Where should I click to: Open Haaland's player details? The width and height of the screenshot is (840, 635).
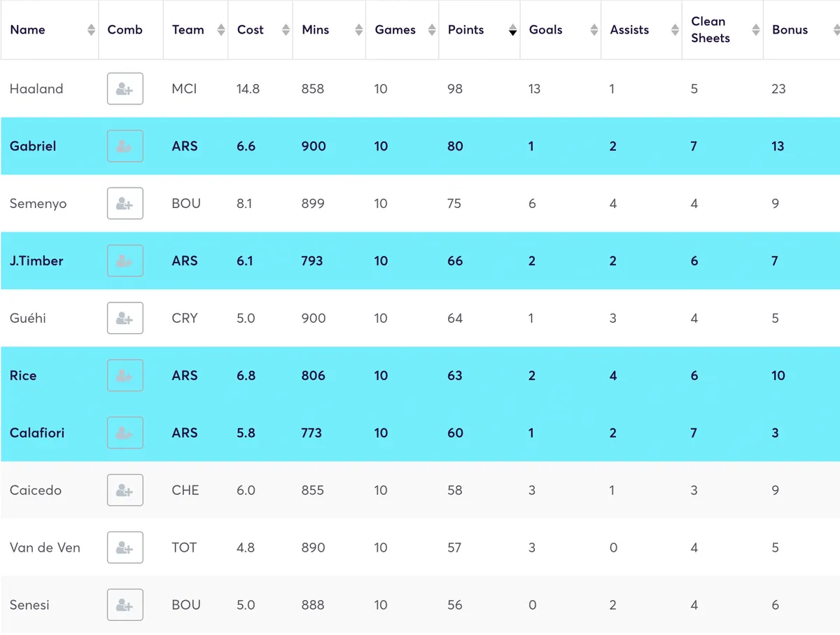point(36,89)
